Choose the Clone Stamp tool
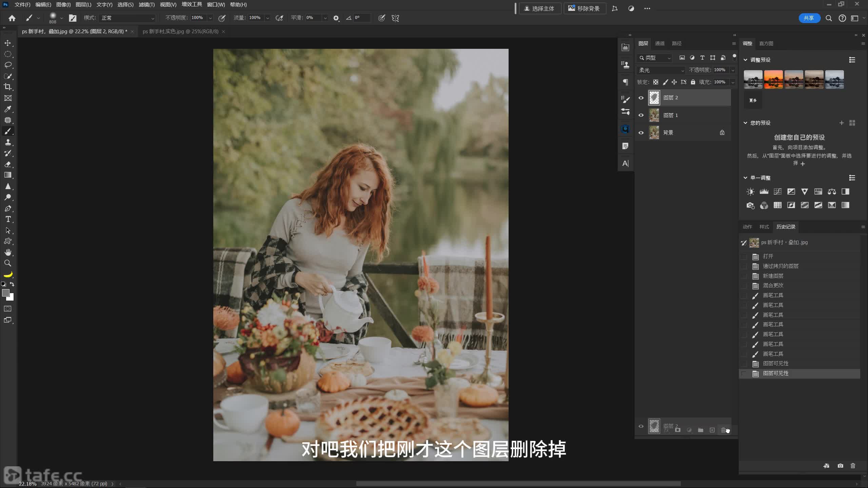Image resolution: width=868 pixels, height=488 pixels. tap(8, 142)
